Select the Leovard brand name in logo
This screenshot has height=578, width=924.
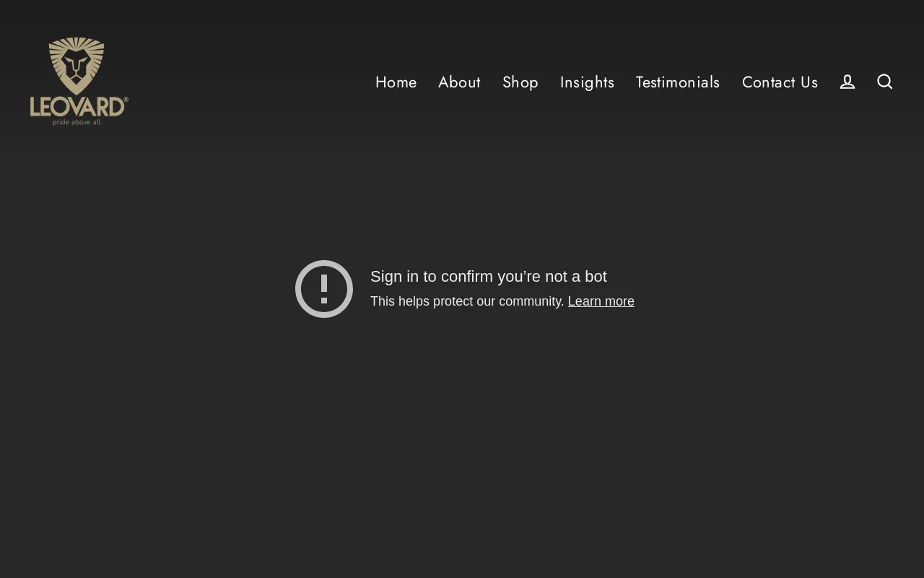(x=77, y=105)
